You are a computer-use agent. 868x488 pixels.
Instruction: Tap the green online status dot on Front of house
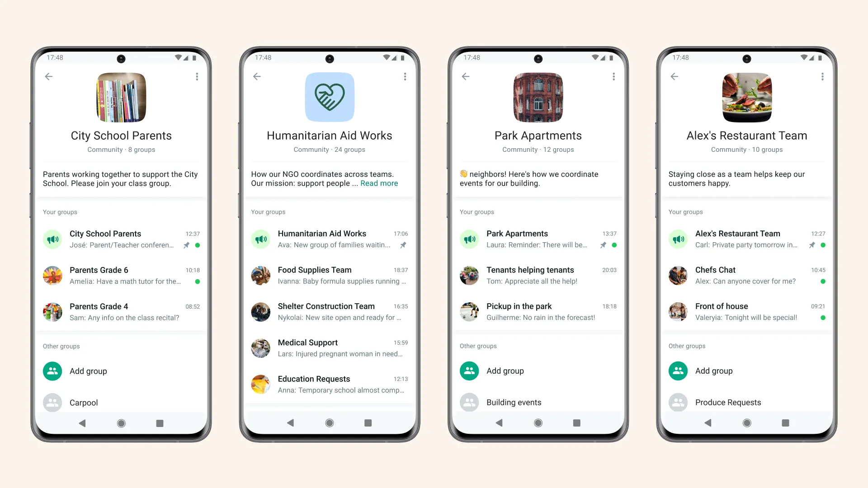823,318
